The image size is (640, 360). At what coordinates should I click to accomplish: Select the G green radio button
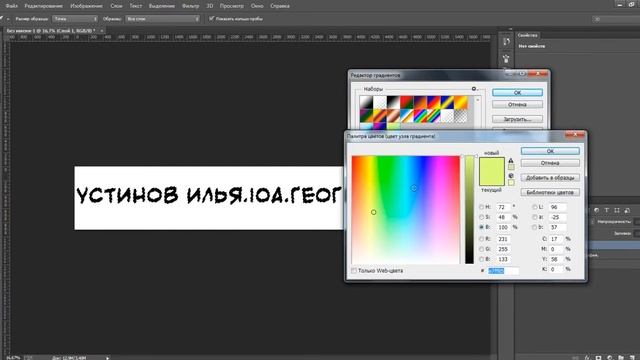481,249
